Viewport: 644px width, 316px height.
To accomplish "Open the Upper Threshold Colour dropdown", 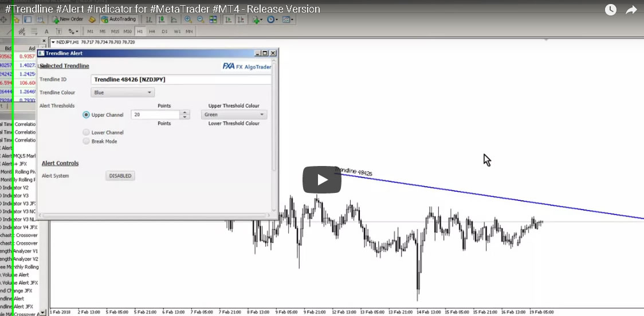I will [x=234, y=115].
